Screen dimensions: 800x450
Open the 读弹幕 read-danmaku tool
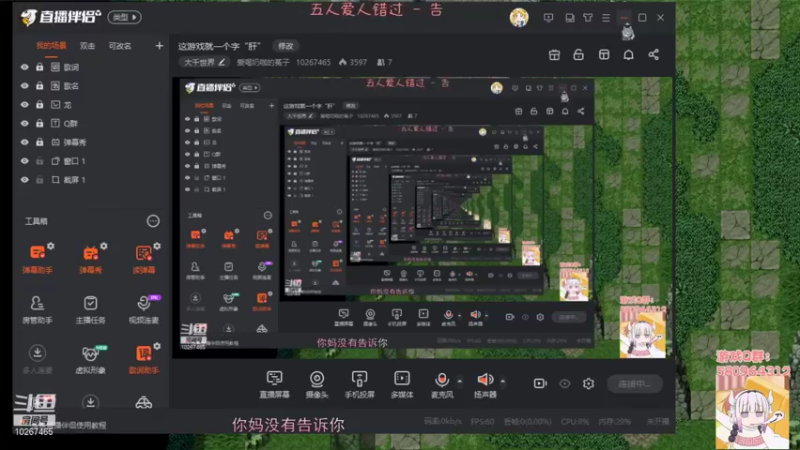pyautogui.click(x=143, y=259)
